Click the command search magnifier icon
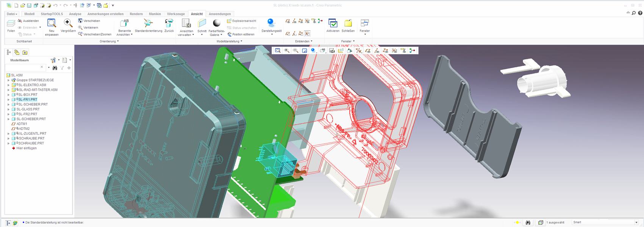Screen dimensions: 644x227 tap(634, 13)
